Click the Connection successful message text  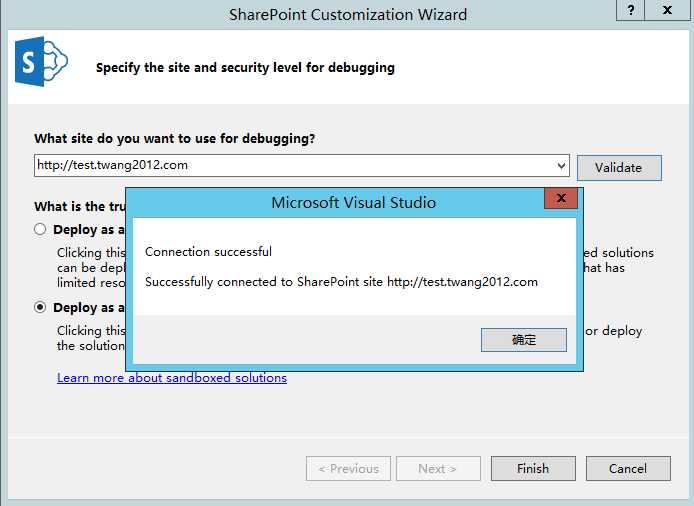pos(208,251)
